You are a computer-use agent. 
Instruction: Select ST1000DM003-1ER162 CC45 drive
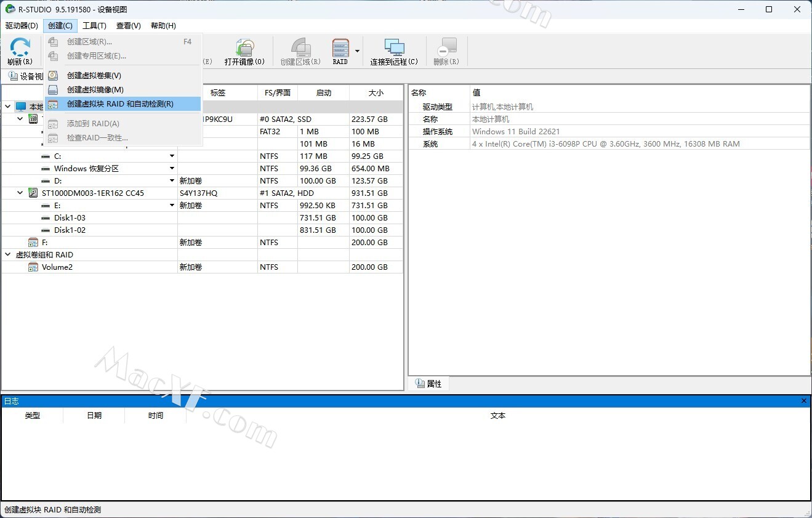(x=93, y=193)
